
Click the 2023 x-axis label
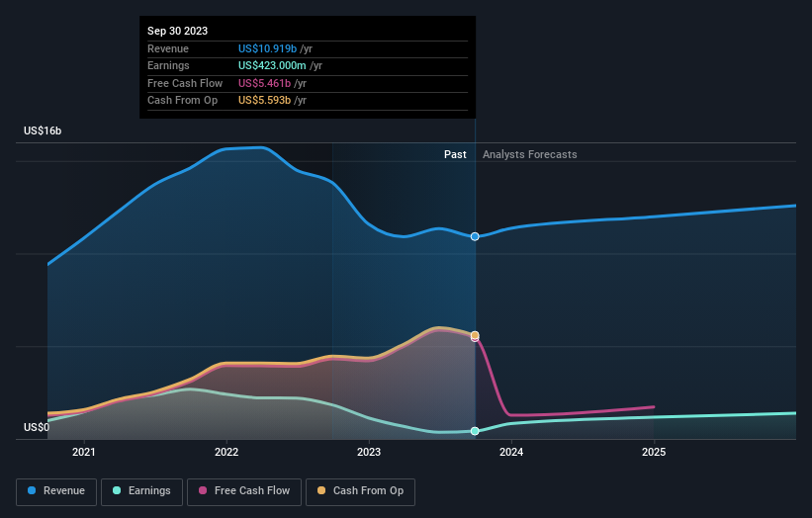click(369, 453)
